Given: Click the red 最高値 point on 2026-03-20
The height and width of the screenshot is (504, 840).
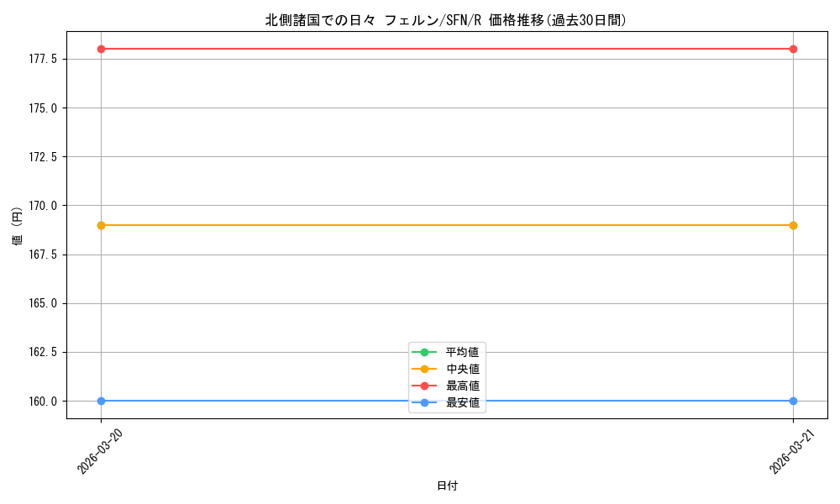Looking at the screenshot, I should click(x=101, y=49).
